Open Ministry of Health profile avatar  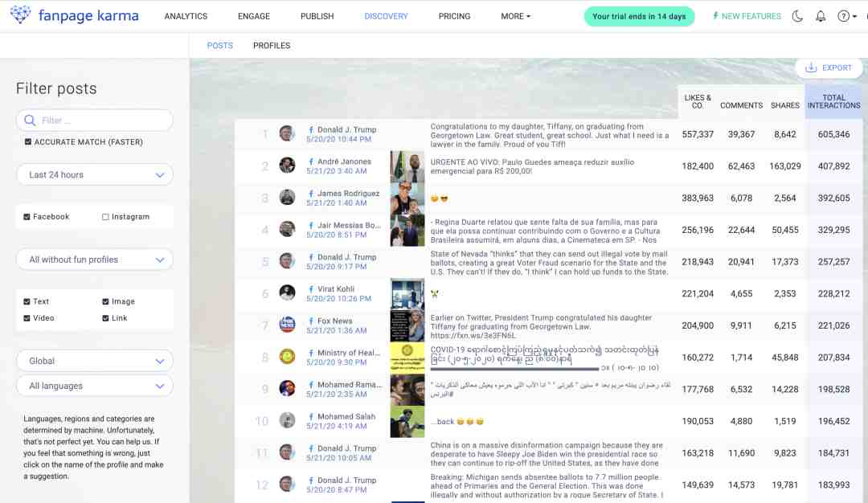(x=287, y=357)
